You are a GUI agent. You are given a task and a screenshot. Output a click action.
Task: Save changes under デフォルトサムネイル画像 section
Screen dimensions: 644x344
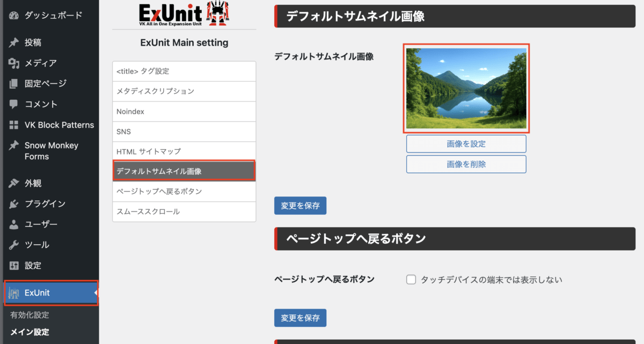[300, 206]
